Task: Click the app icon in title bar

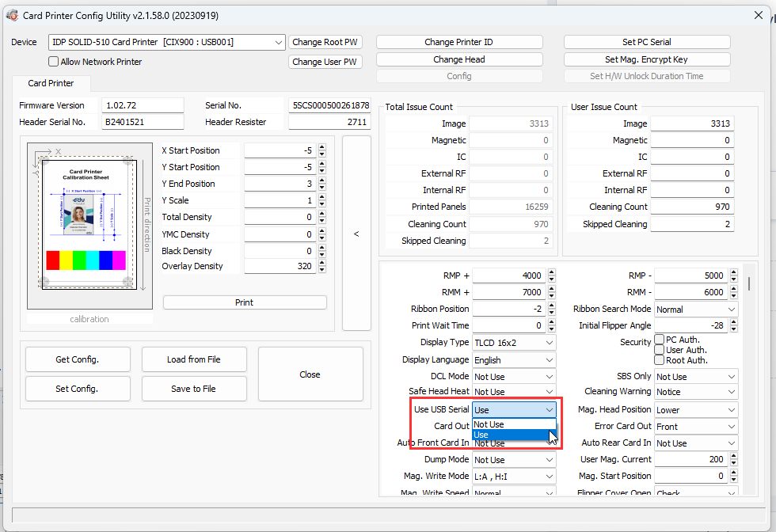Action: 12,15
